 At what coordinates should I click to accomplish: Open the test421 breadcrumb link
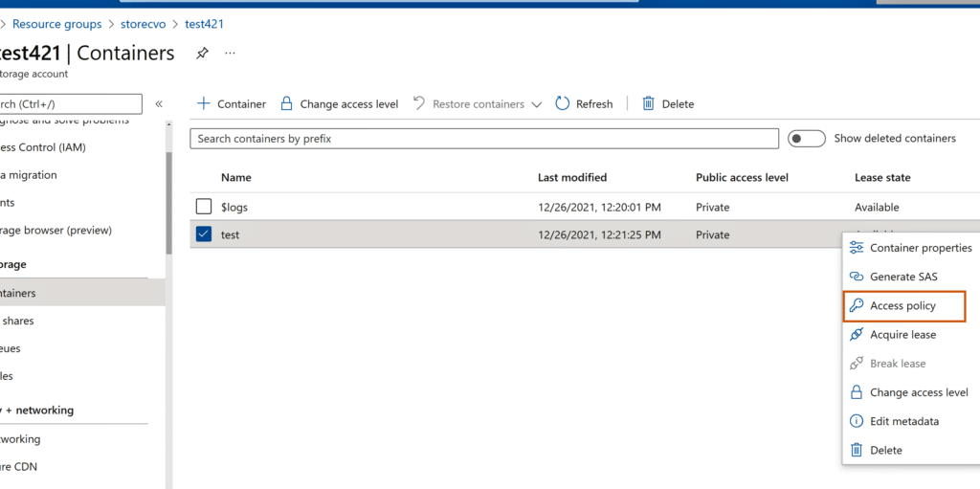pos(205,24)
